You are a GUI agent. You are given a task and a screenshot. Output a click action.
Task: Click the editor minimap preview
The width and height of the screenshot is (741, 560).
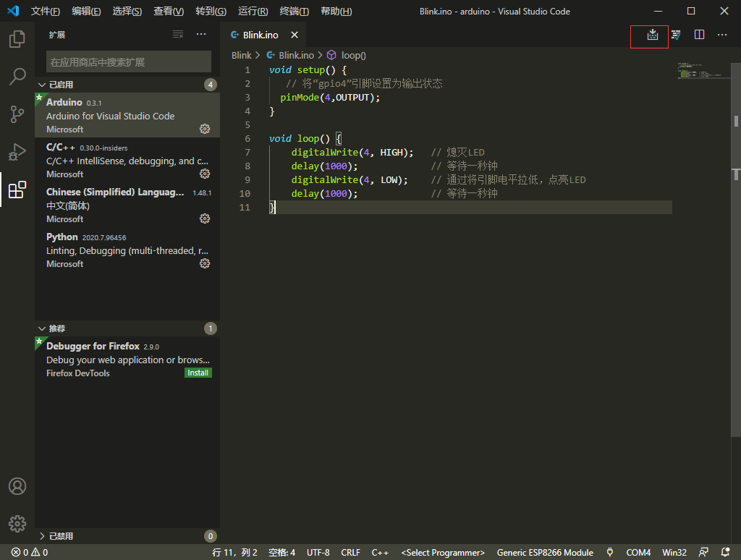click(x=701, y=71)
